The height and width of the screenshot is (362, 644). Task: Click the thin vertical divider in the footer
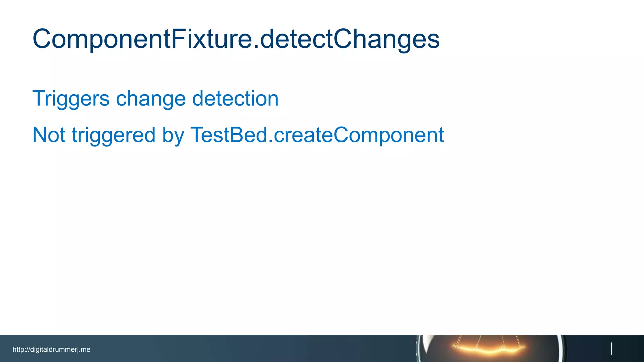pos(611,349)
